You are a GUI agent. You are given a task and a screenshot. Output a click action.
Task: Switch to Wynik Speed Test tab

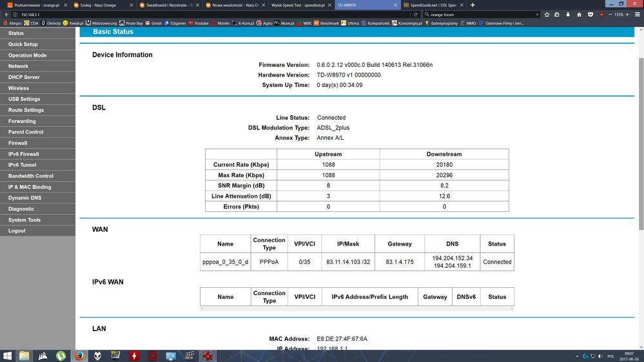297,5
